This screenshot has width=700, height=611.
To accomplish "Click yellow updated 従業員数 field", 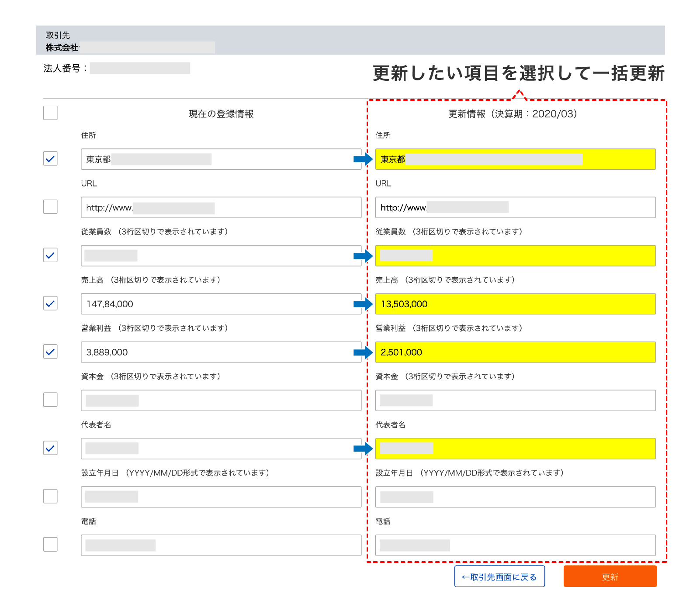I will tap(516, 255).
